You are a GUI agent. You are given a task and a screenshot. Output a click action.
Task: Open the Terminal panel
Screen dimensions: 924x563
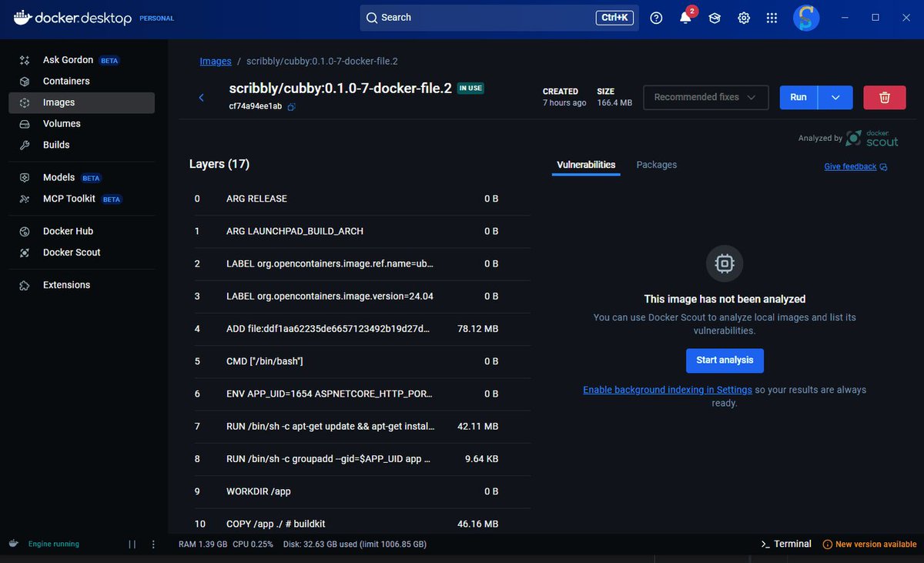785,544
